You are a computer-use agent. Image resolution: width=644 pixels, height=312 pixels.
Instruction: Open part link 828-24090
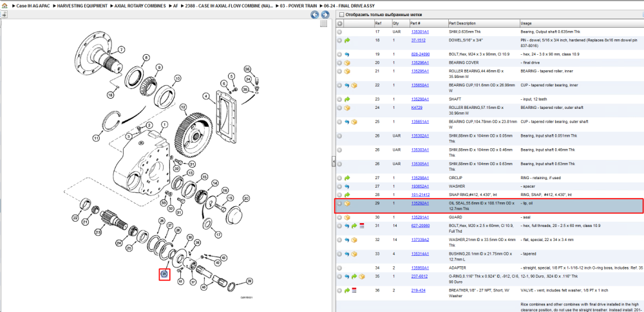pyautogui.click(x=421, y=54)
